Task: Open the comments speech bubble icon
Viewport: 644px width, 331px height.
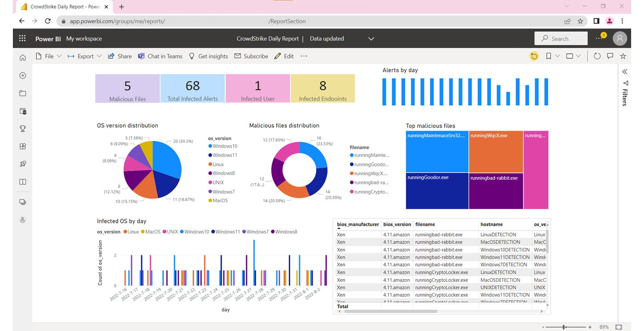Action: (610, 56)
